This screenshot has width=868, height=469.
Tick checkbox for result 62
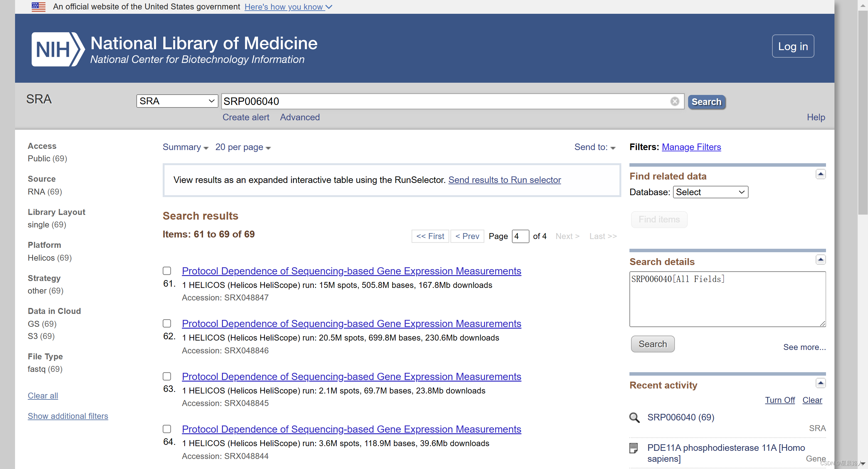(167, 324)
